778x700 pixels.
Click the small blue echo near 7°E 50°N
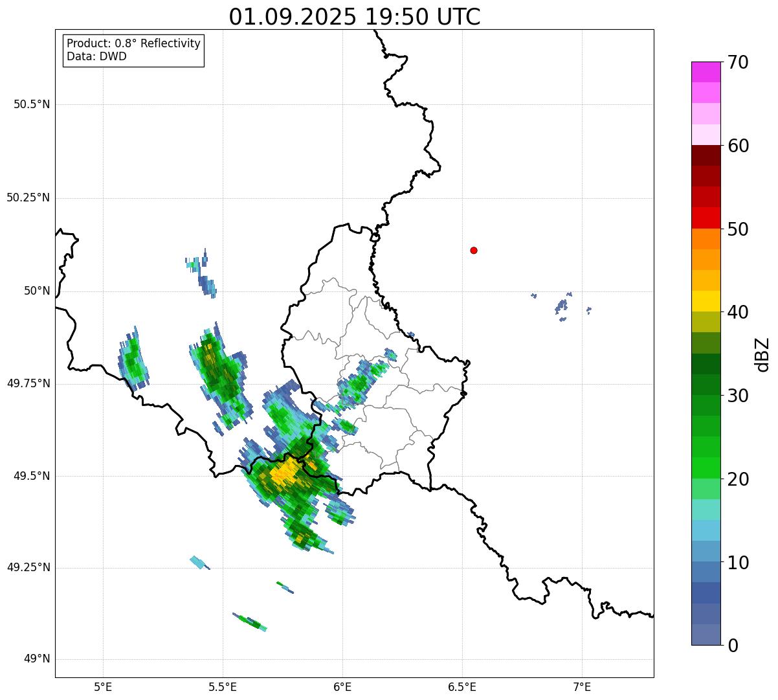(x=562, y=306)
